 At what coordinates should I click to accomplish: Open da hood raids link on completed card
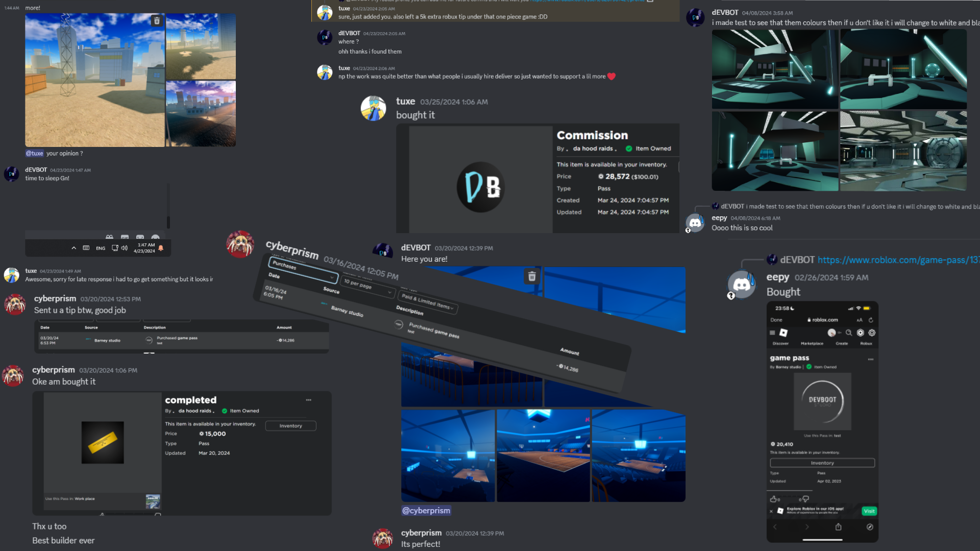point(195,411)
